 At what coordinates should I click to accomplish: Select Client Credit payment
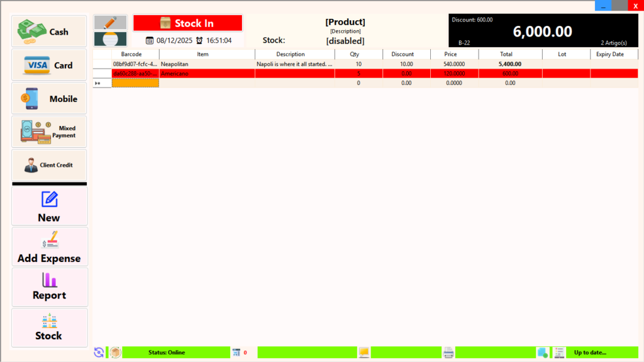click(49, 165)
